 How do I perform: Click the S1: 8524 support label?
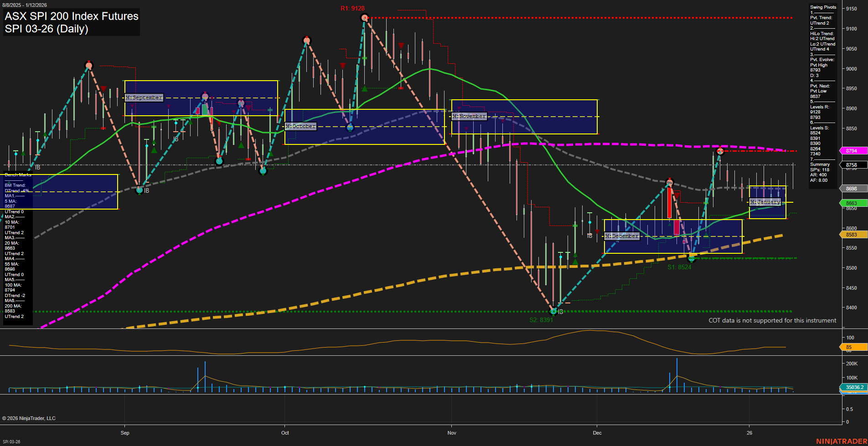coord(679,267)
